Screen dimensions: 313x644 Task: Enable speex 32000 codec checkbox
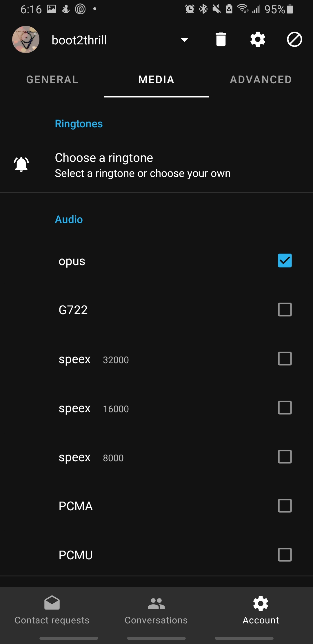click(x=285, y=359)
